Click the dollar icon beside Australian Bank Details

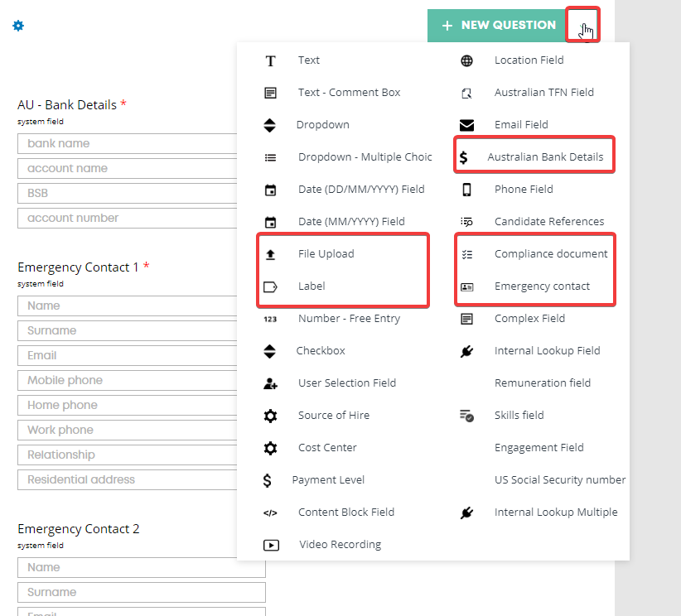pos(467,155)
